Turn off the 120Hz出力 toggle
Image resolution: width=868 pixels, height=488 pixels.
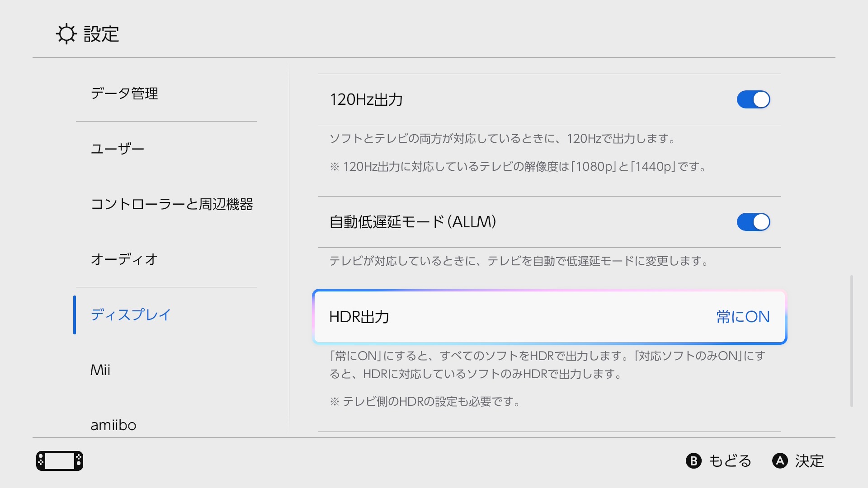753,99
